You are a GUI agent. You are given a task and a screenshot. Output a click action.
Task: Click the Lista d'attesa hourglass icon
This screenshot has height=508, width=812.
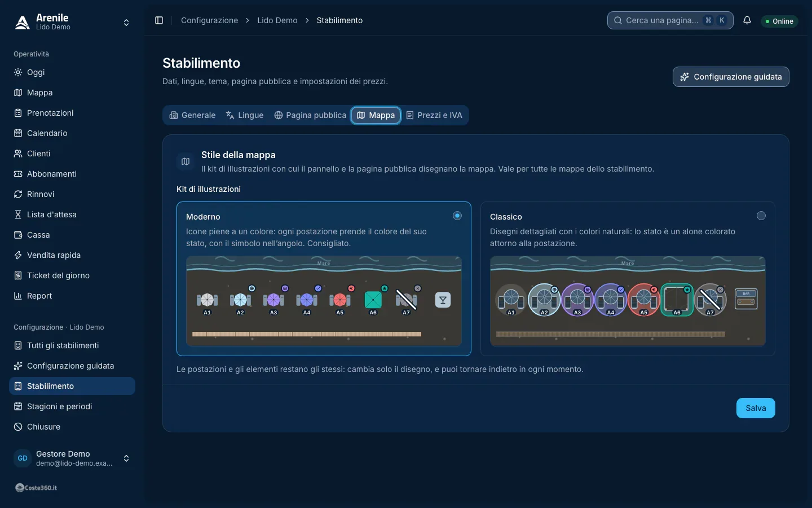[18, 214]
